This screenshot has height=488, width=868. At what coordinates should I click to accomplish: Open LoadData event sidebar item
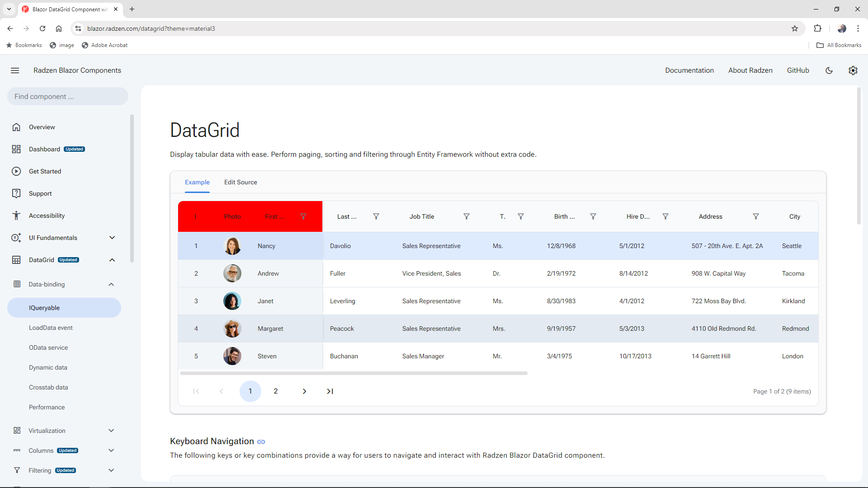click(x=51, y=328)
